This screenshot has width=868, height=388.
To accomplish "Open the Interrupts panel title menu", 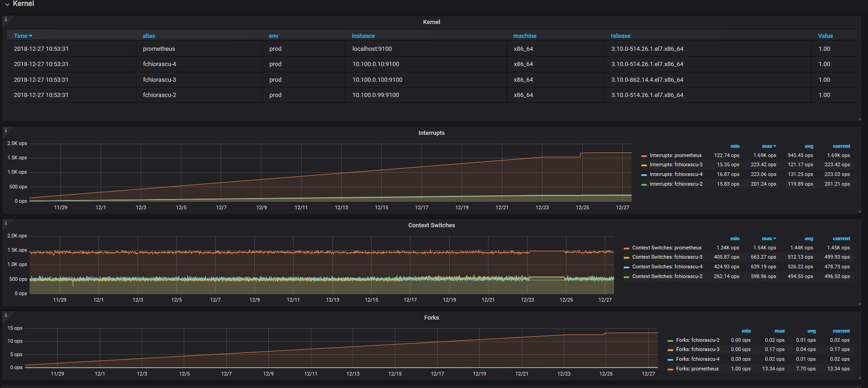I will pyautogui.click(x=431, y=133).
